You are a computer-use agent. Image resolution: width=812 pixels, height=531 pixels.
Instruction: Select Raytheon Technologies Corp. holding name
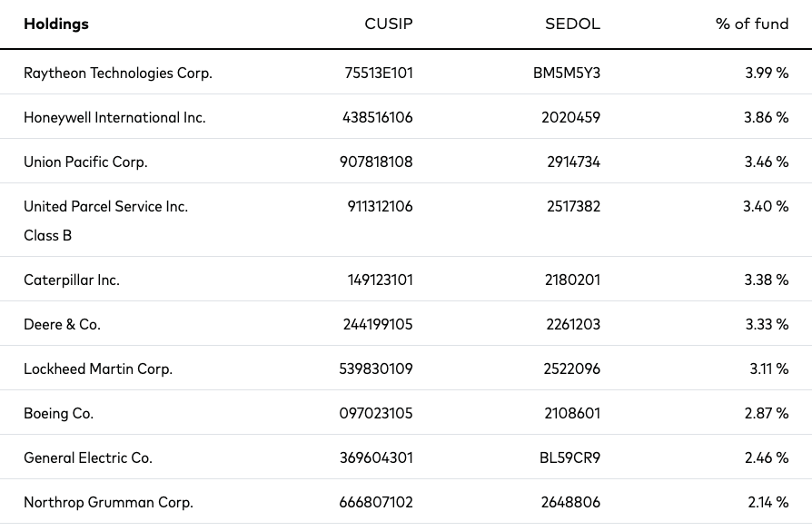118,74
